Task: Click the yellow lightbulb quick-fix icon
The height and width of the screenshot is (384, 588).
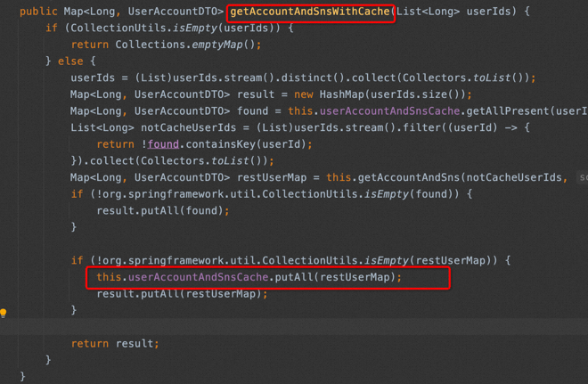Action: coord(4,313)
